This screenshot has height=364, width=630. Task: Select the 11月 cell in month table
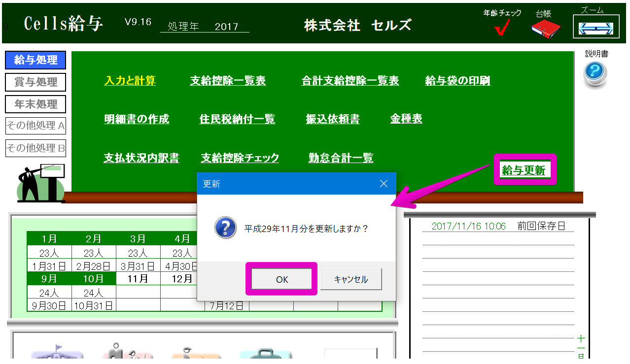[138, 279]
